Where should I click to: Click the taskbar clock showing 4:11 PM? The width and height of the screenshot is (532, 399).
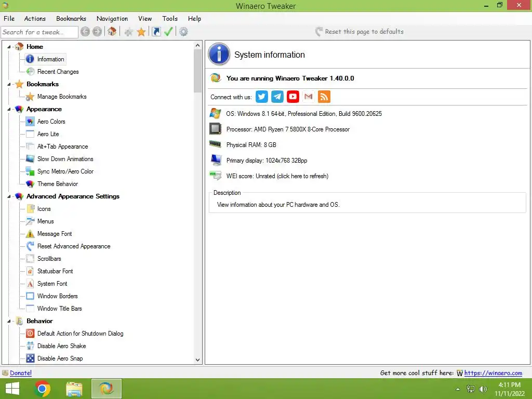point(509,385)
